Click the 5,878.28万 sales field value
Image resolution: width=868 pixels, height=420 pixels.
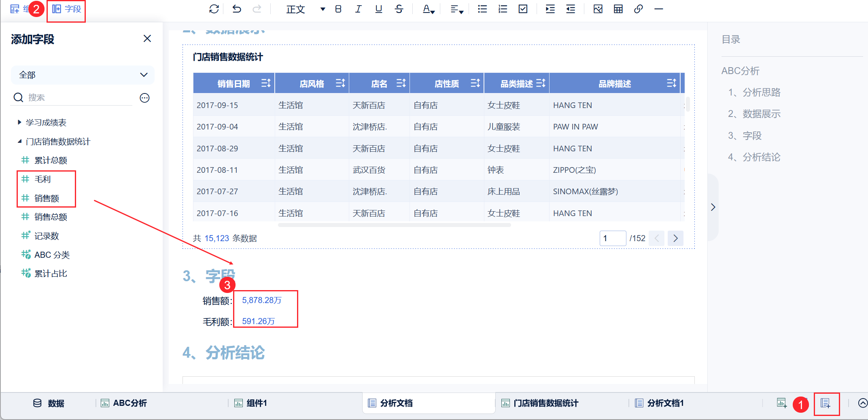[262, 300]
